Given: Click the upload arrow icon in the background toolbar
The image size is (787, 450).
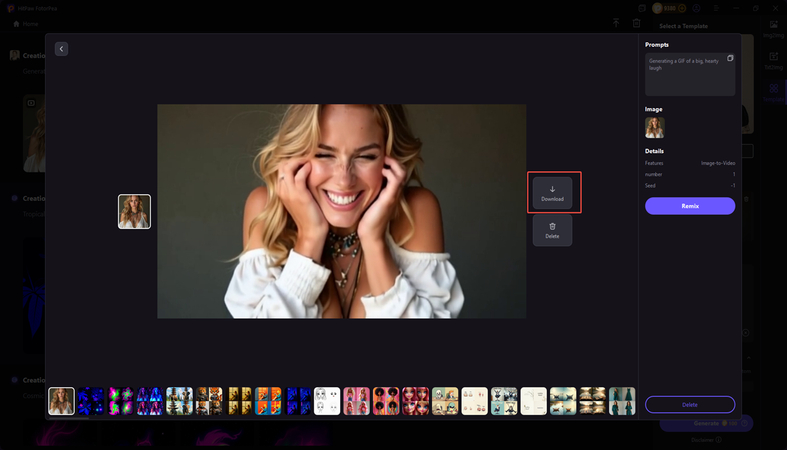Looking at the screenshot, I should point(616,23).
